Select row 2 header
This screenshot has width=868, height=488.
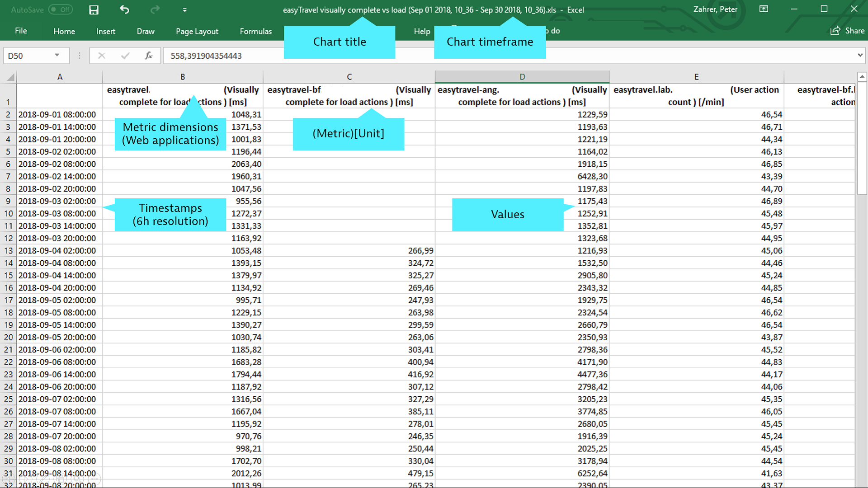(x=8, y=115)
